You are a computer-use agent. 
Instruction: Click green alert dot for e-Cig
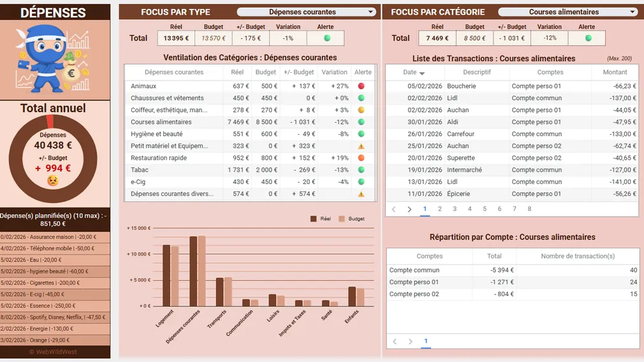point(361,182)
